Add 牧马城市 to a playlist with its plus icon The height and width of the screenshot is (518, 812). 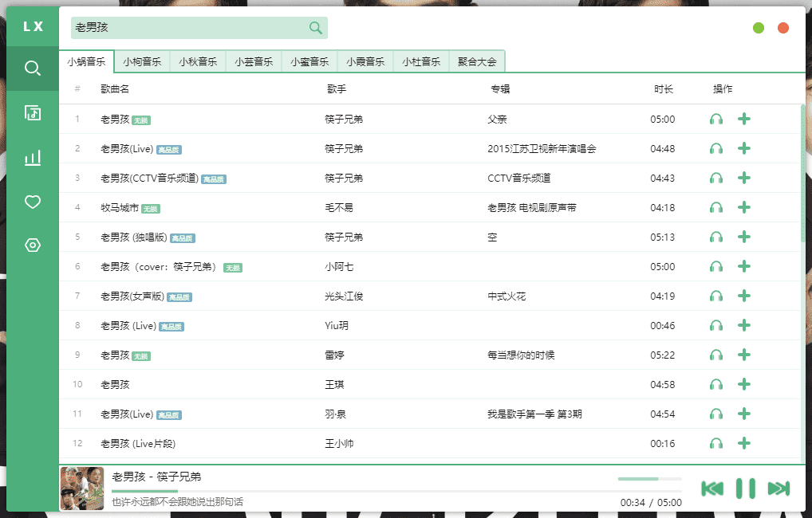point(743,207)
